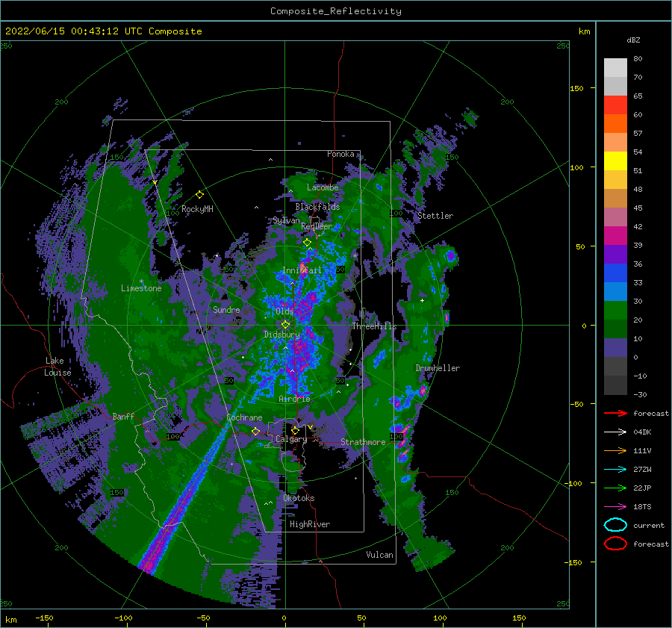Click the white plus marker west of Drumheller
The width and height of the screenshot is (672, 628).
[x=422, y=300]
